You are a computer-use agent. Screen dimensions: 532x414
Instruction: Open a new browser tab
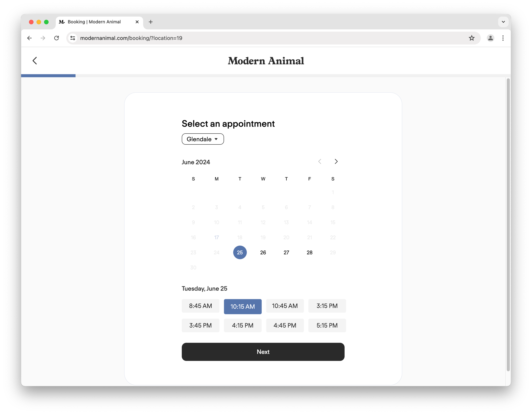coord(151,22)
